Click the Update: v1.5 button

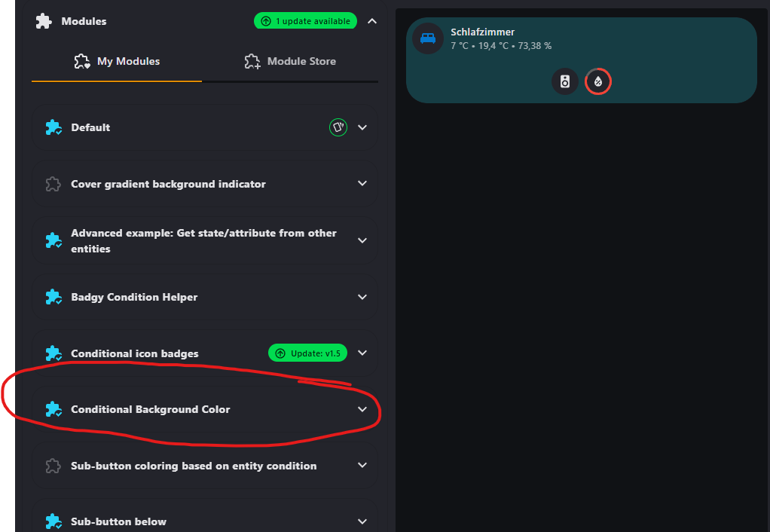click(307, 353)
